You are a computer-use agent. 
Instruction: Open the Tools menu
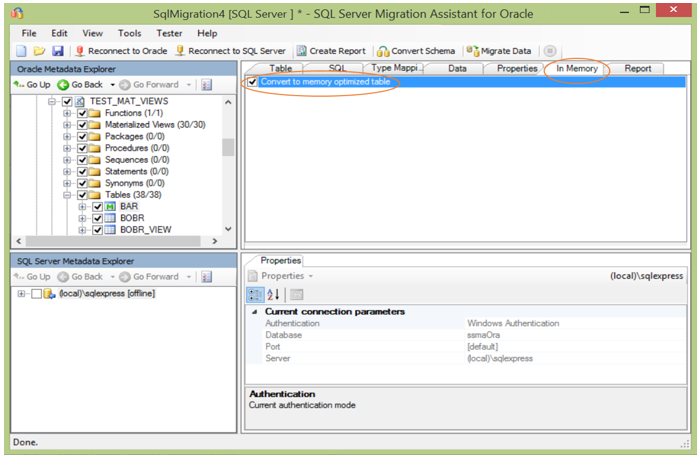point(129,33)
